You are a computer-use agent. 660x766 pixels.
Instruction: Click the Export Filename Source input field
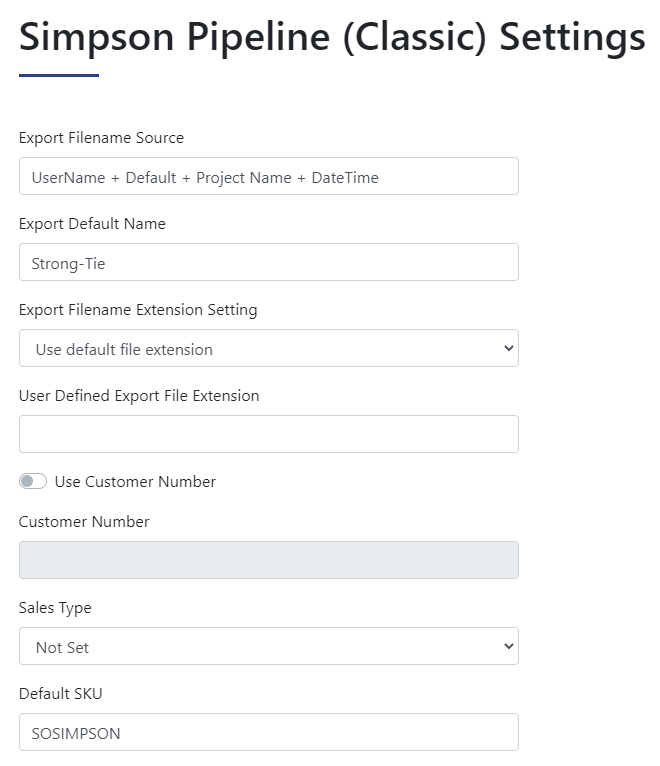tap(269, 176)
